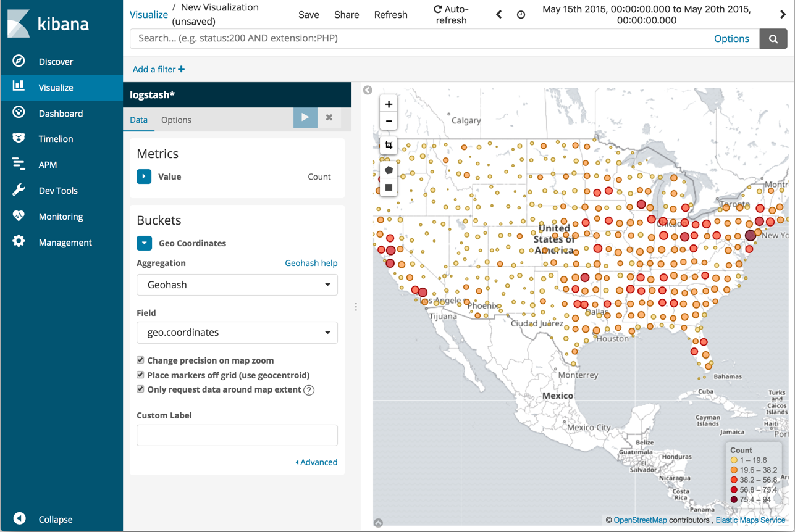
Task: Open the Advanced settings link
Action: point(318,462)
